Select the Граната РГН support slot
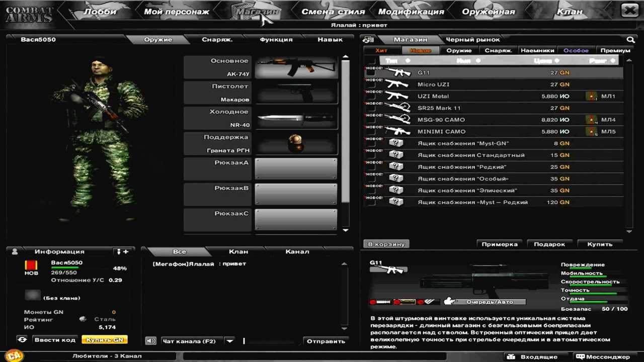The height and width of the screenshot is (362, 644). tap(296, 144)
